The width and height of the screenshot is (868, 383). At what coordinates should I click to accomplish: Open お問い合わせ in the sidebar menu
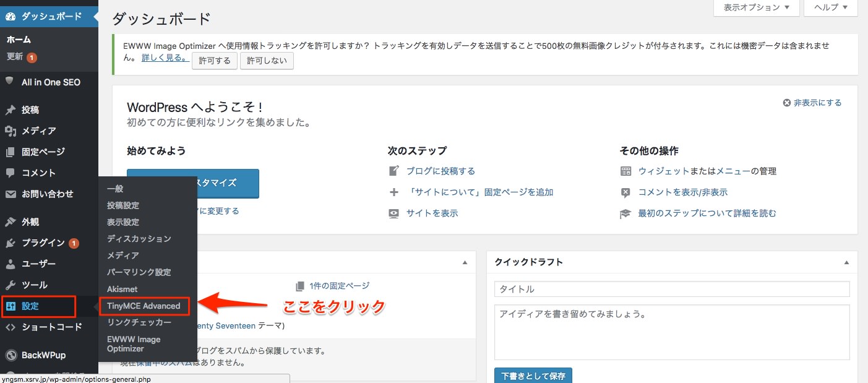click(x=48, y=194)
